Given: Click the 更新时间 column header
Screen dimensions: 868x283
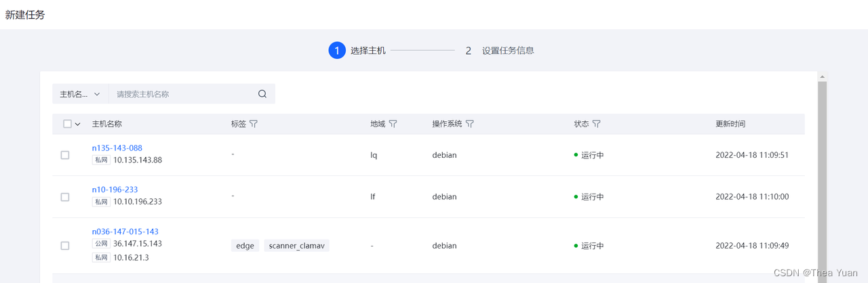Looking at the screenshot, I should tap(730, 124).
